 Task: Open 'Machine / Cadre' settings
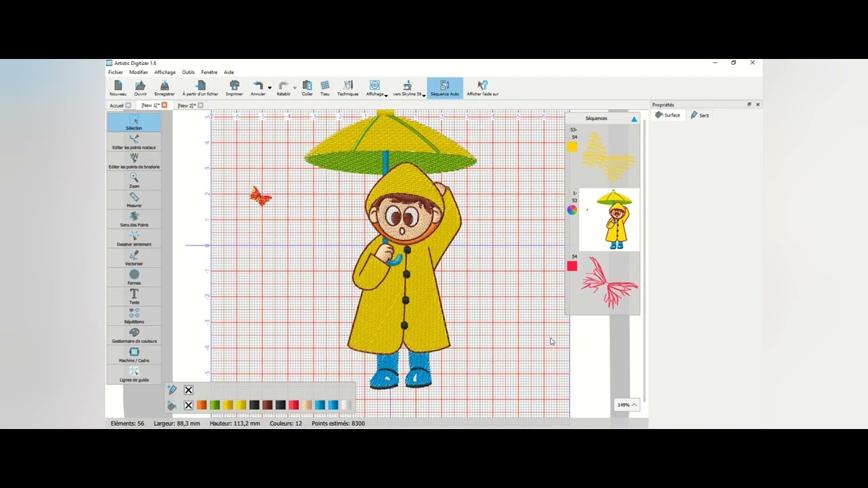(x=134, y=355)
